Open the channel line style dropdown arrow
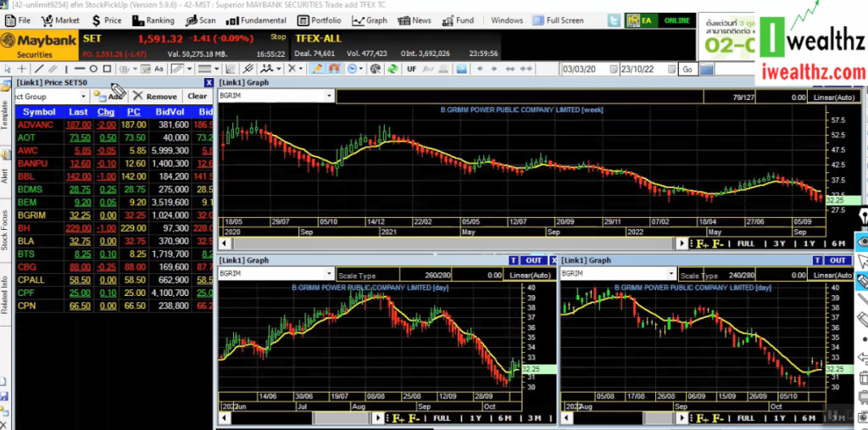This screenshot has width=868, height=430. pyautogui.click(x=189, y=69)
